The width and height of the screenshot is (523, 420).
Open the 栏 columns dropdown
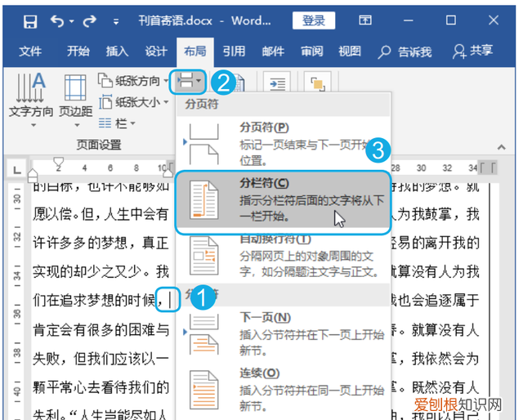[x=117, y=123]
